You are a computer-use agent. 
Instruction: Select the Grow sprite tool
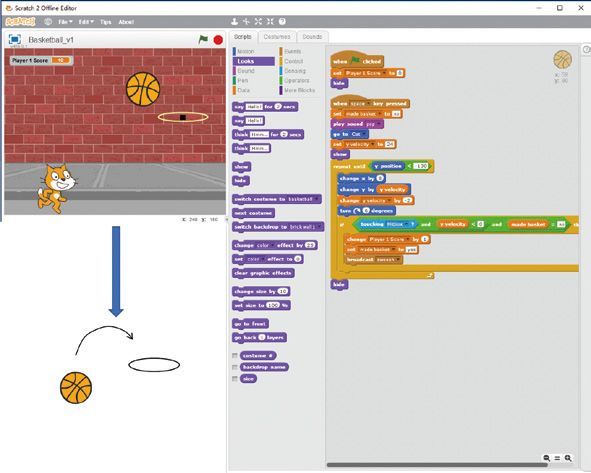tap(258, 21)
